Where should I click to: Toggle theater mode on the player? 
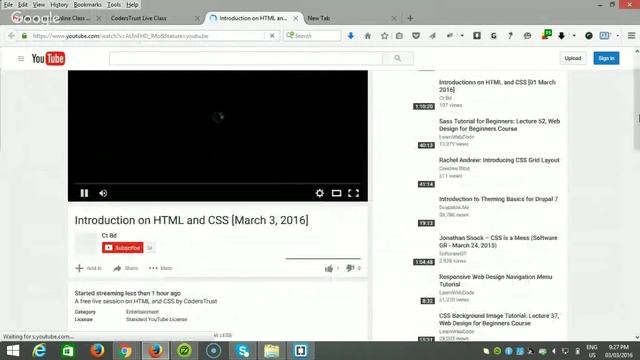tap(336, 193)
